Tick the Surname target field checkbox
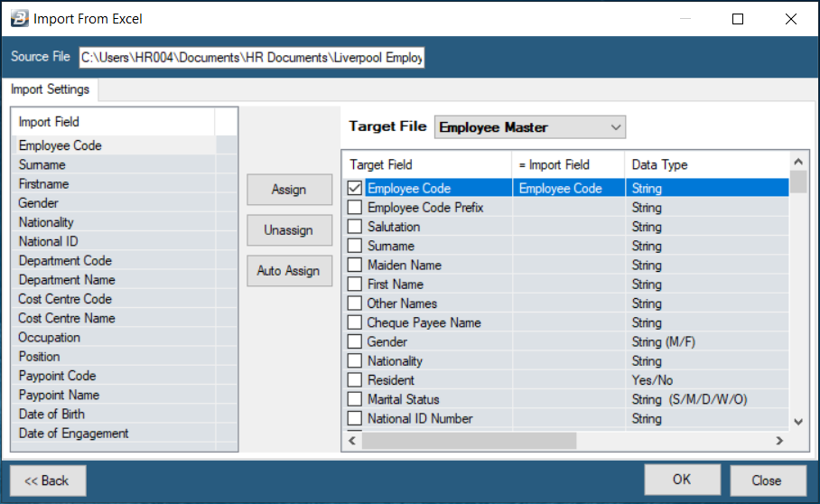This screenshot has height=504, width=820. tap(355, 246)
